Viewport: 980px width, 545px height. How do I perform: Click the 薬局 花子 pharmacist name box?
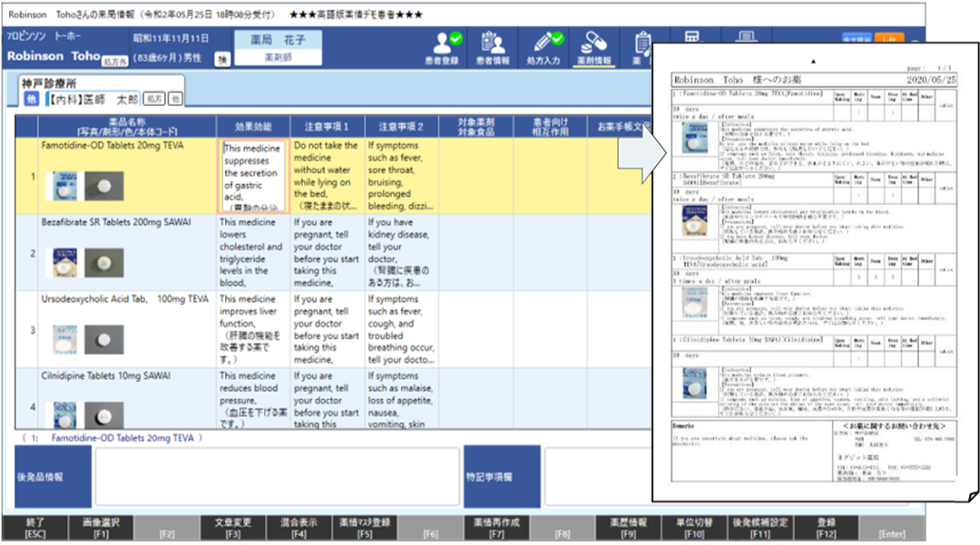(279, 47)
